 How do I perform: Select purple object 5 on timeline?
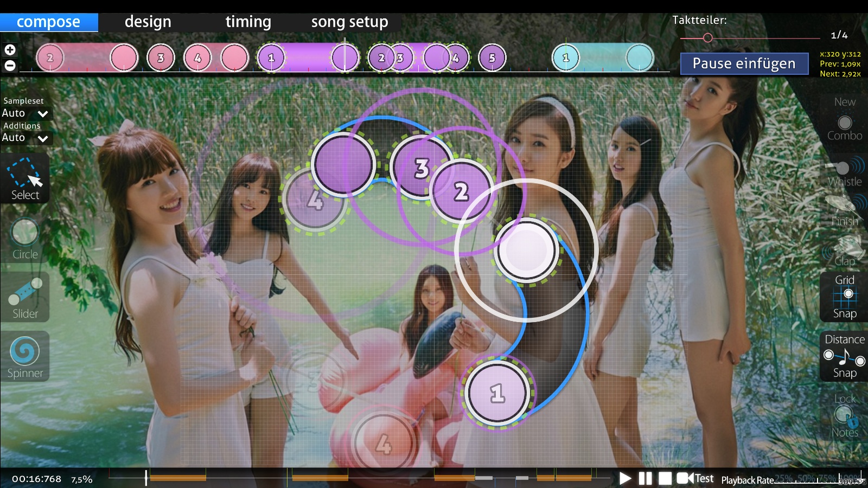(492, 57)
